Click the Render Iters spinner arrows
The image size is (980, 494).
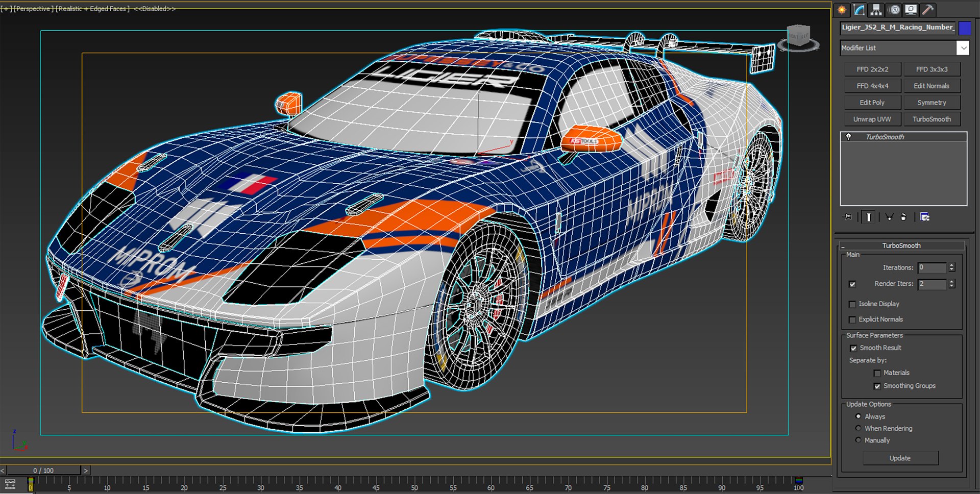click(x=951, y=284)
